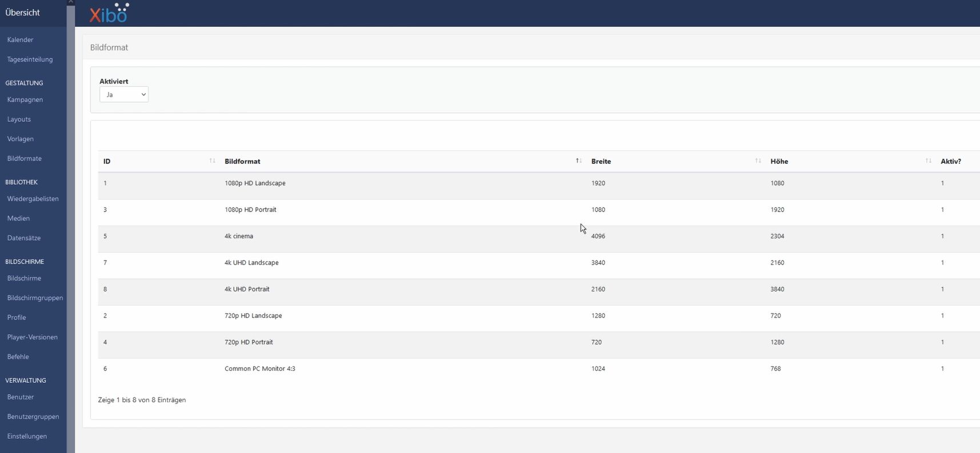Click width value 4096

[598, 236]
